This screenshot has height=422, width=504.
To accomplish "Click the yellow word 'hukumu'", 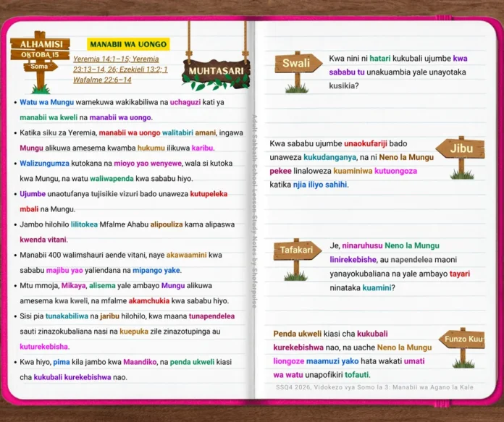I will pos(151,148).
